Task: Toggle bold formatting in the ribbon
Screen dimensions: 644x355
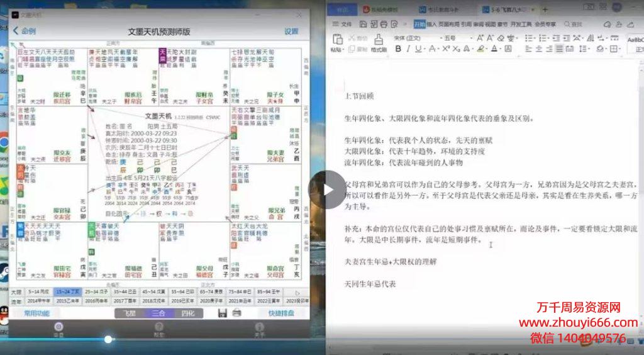Action: pyautogui.click(x=397, y=48)
